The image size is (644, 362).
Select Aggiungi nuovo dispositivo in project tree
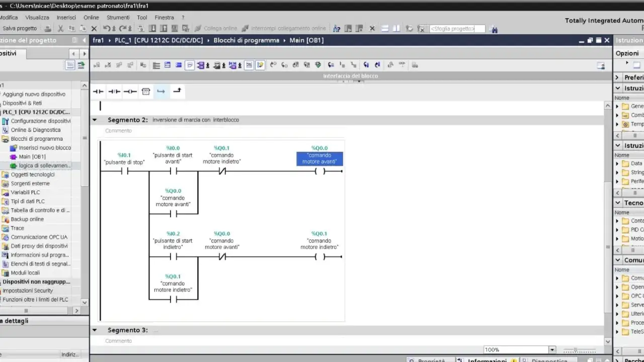[34, 94]
